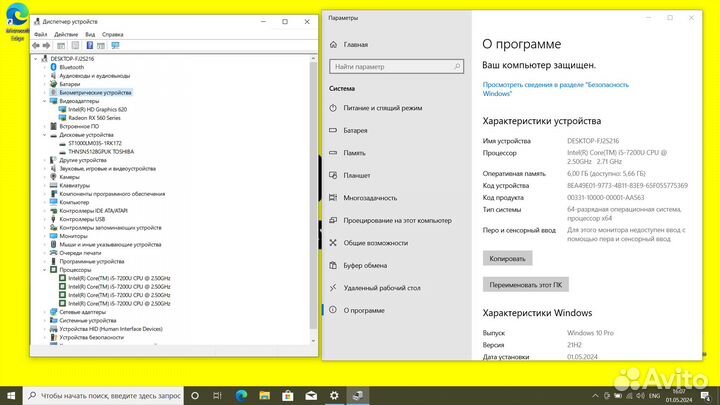Image resolution: width=720 pixels, height=405 pixels.
Task: Open Проецирование на этот компьютер settings
Action: 397,220
